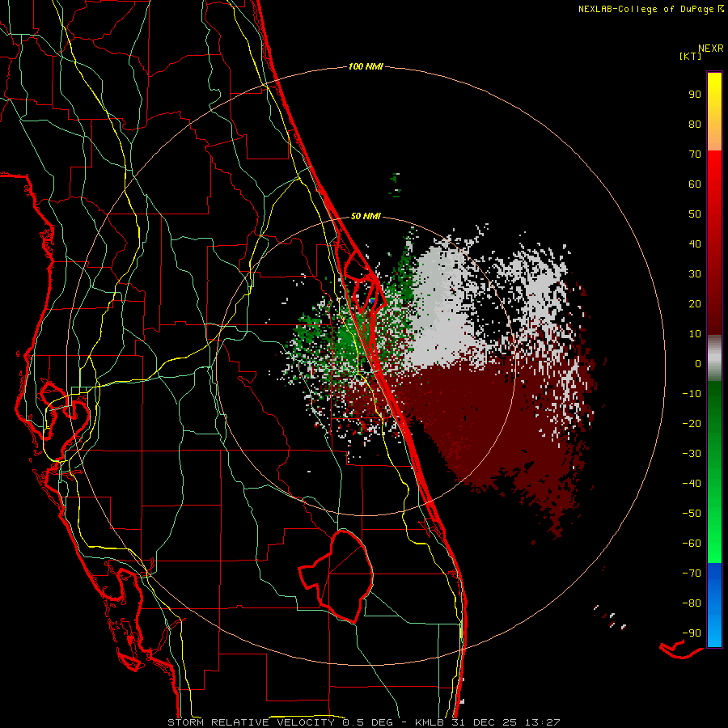Click the -50 value on velocity scale

pyautogui.click(x=692, y=514)
